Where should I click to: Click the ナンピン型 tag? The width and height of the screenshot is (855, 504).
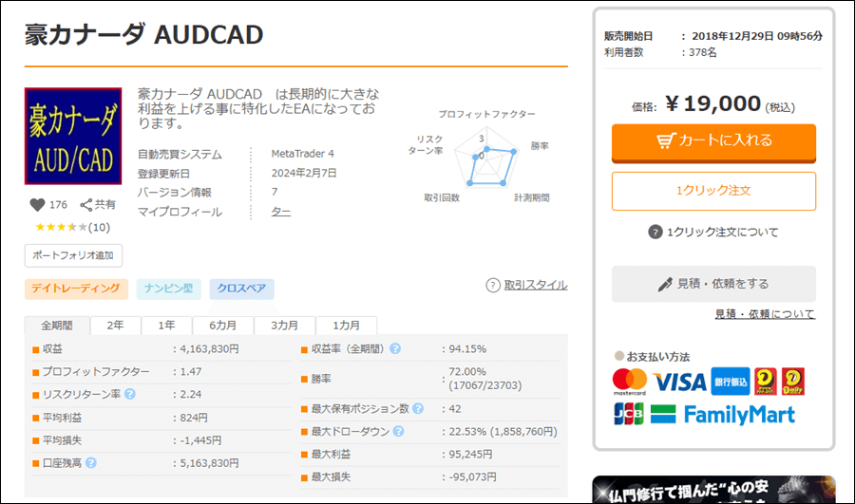click(x=168, y=289)
